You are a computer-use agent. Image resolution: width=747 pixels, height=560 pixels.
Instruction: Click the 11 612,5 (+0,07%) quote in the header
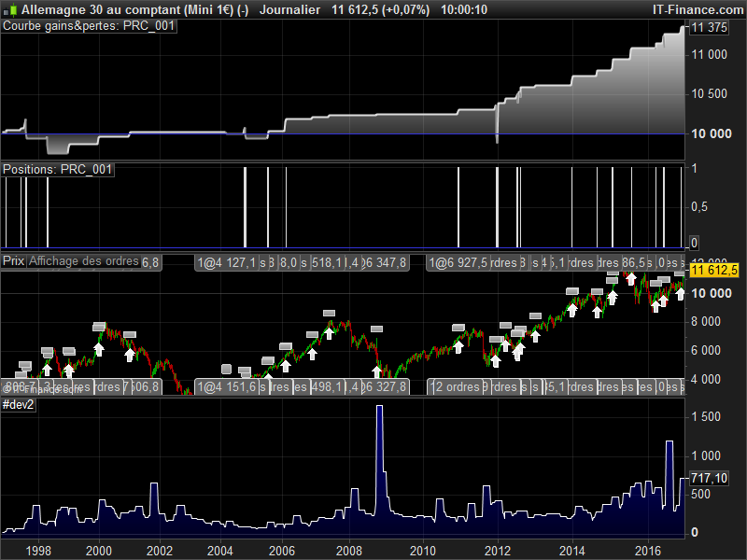381,9
